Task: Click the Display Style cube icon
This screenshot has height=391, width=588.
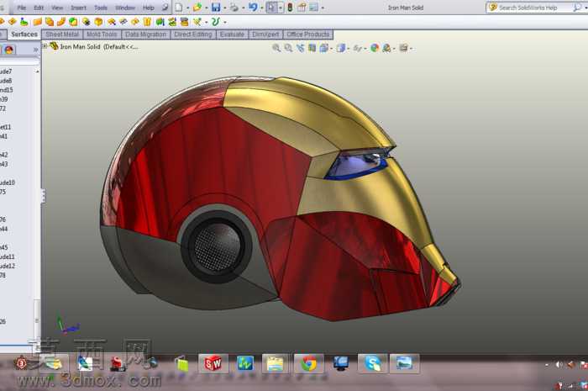Action: (340, 48)
